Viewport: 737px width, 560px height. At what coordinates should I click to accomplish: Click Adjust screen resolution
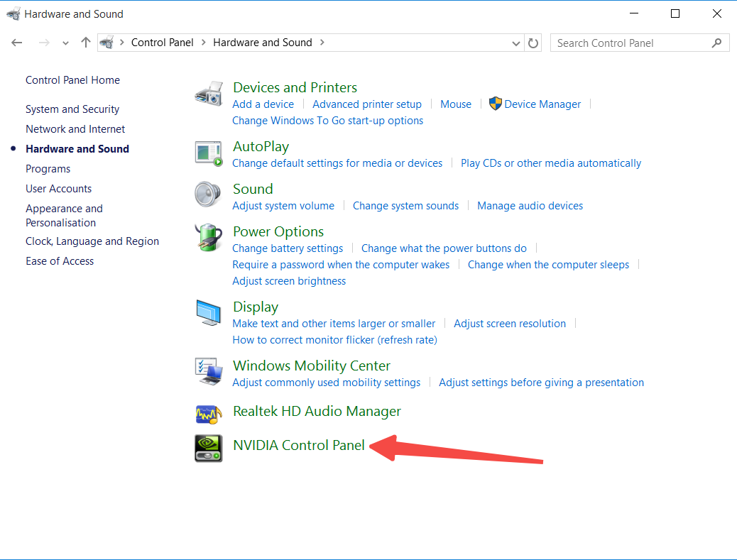(510, 323)
